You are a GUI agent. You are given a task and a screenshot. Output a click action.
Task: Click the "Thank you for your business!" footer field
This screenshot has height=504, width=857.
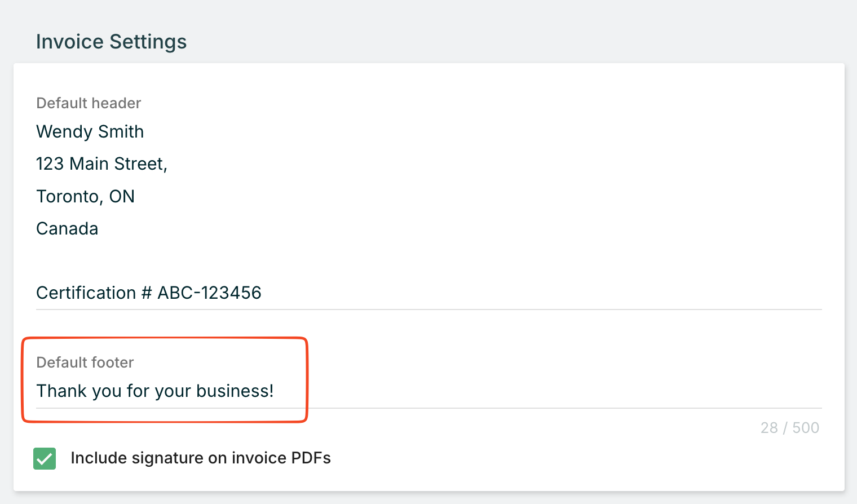(x=155, y=391)
